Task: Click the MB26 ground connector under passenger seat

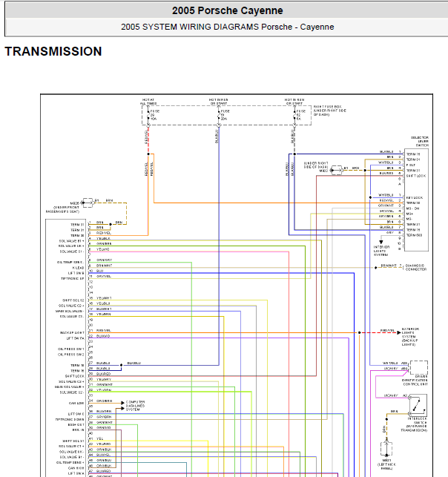Action: (x=88, y=203)
